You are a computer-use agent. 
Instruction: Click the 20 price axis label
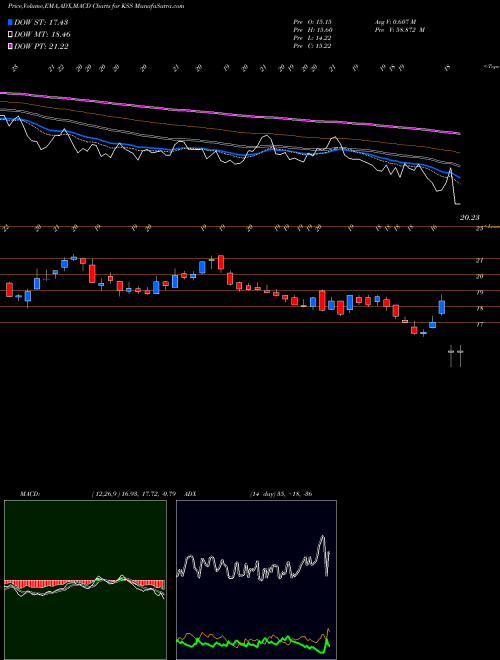point(479,277)
